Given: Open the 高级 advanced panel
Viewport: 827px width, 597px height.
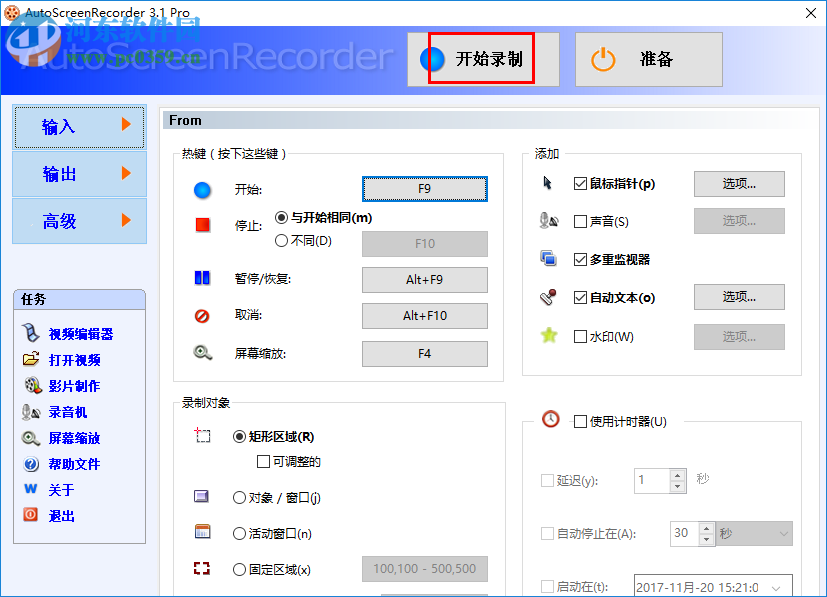Looking at the screenshot, I should pos(79,220).
